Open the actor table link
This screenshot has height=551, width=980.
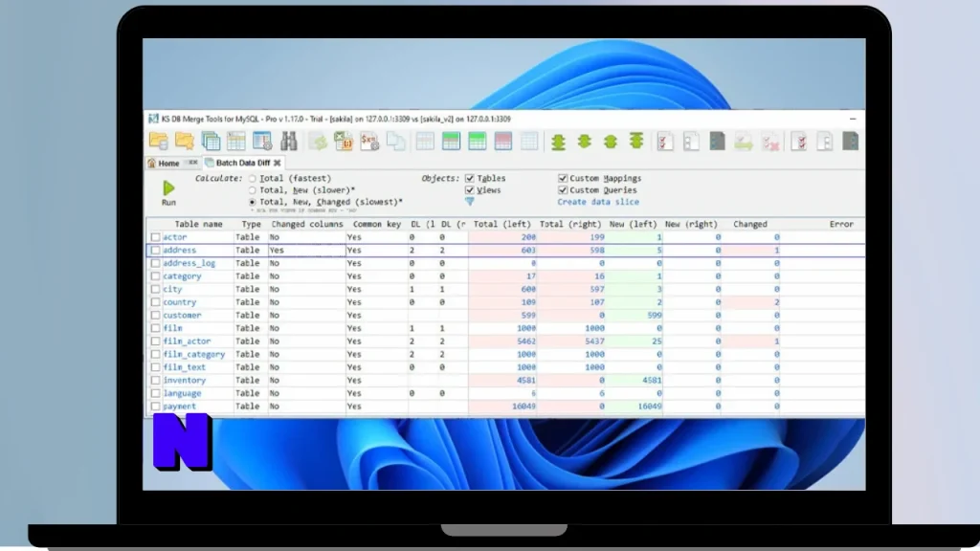coord(175,237)
